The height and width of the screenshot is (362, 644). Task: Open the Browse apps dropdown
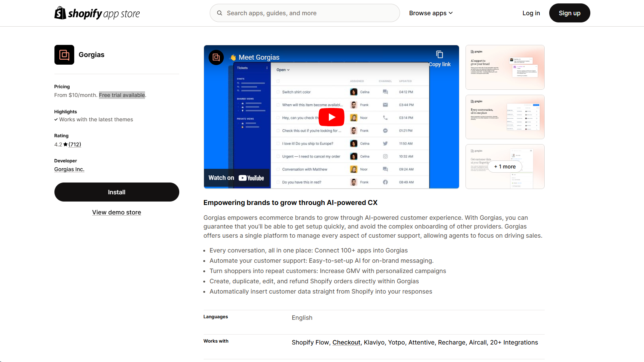pos(431,13)
